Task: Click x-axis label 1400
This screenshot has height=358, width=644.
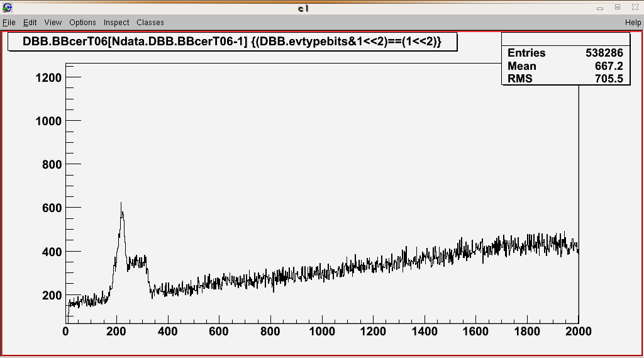Action: point(425,332)
